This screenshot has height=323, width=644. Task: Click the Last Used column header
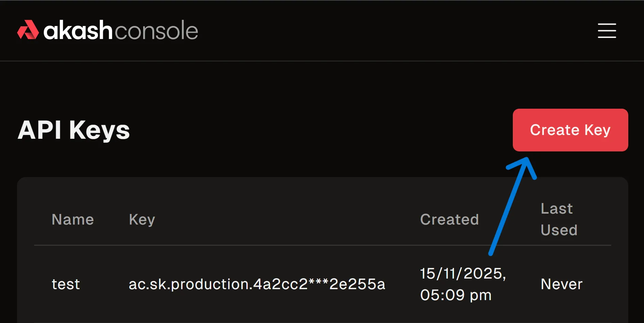(558, 219)
